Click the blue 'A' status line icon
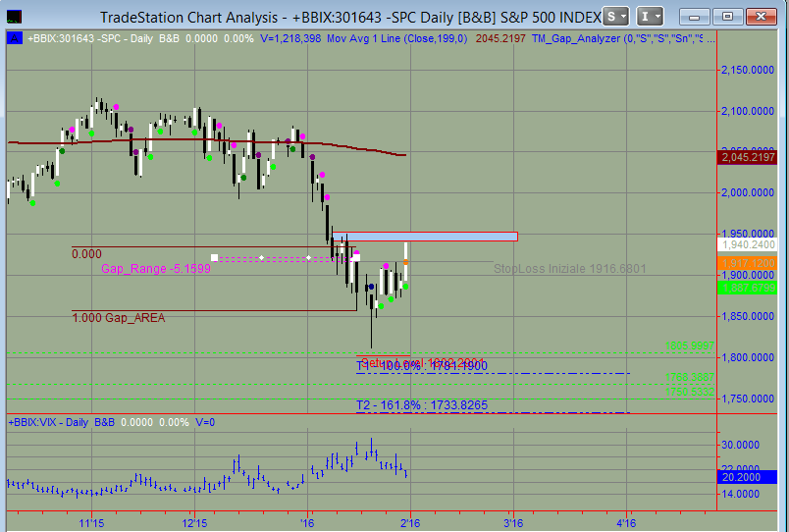The height and width of the screenshot is (532, 789). [15, 38]
